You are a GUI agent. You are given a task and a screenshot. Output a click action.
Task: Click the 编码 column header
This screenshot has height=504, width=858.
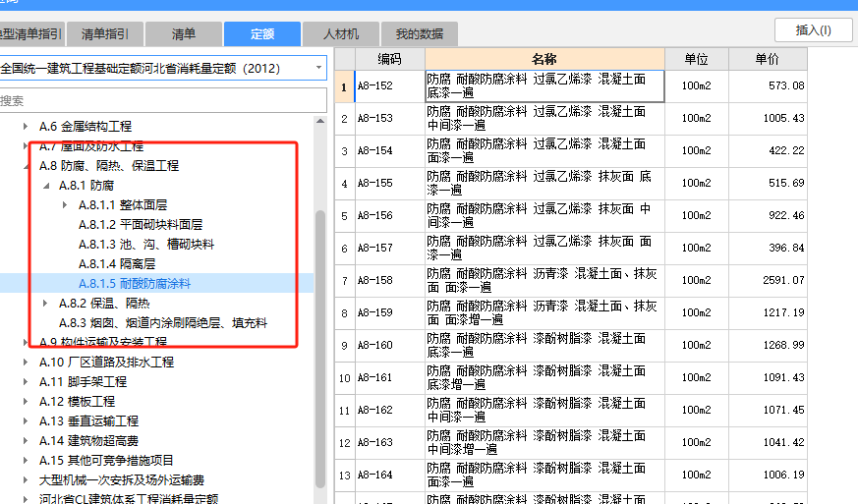click(x=390, y=59)
